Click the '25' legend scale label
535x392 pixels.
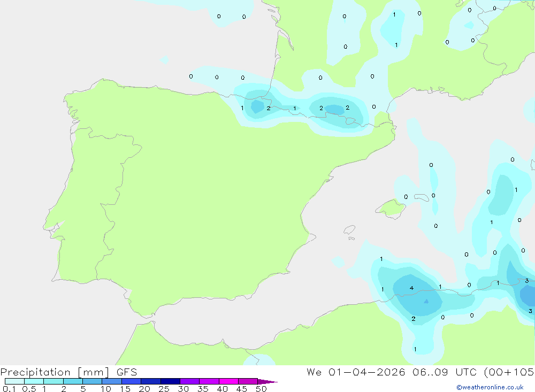coord(164,389)
